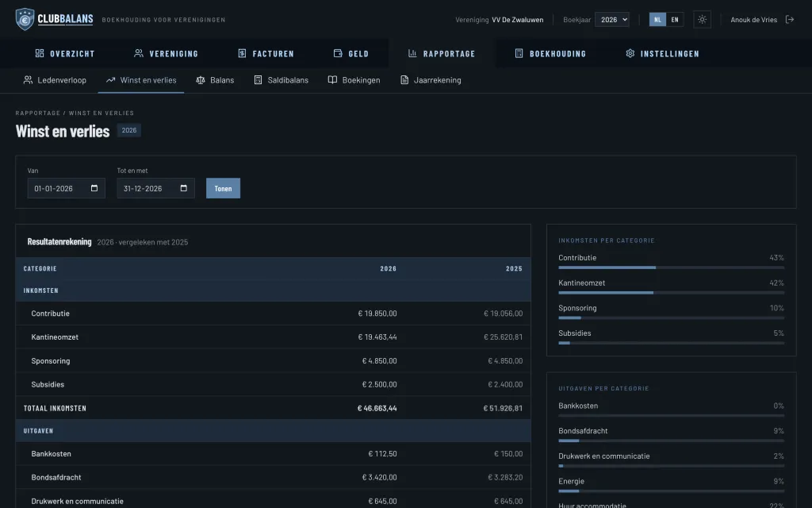
Task: Click the Van date input field
Action: [x=67, y=188]
